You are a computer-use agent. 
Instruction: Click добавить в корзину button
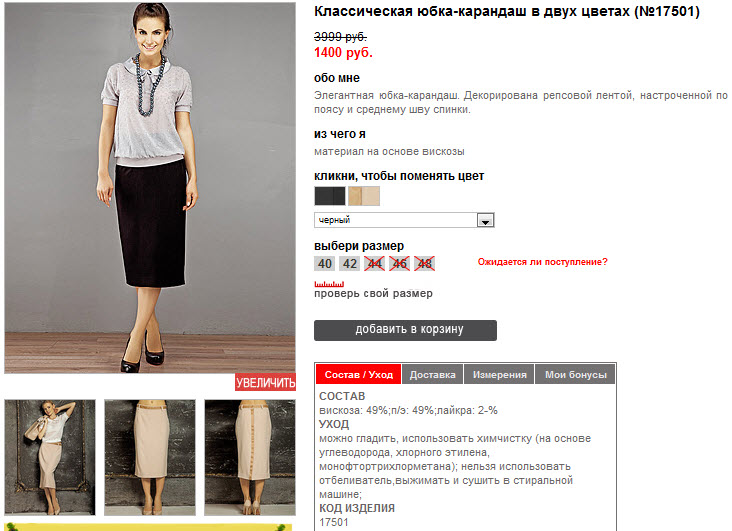tap(405, 330)
